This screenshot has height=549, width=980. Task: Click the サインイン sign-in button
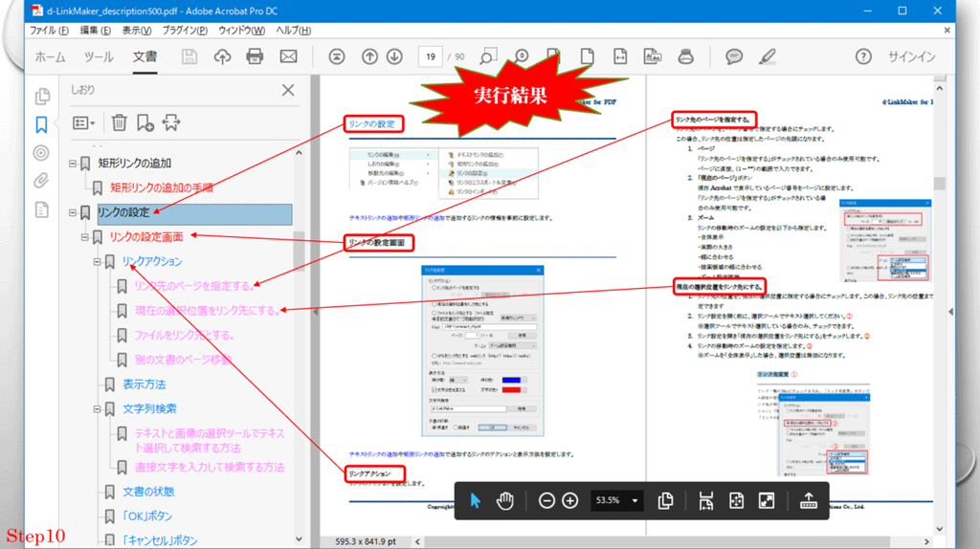point(911,56)
